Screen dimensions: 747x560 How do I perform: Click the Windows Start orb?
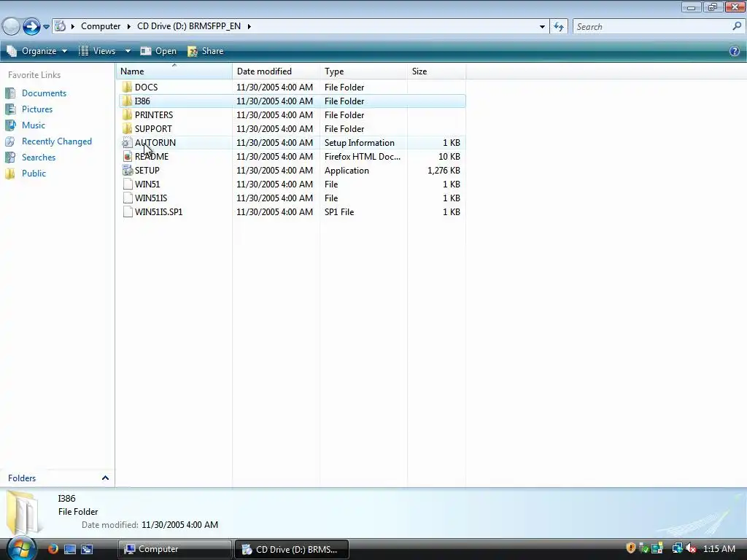20,548
